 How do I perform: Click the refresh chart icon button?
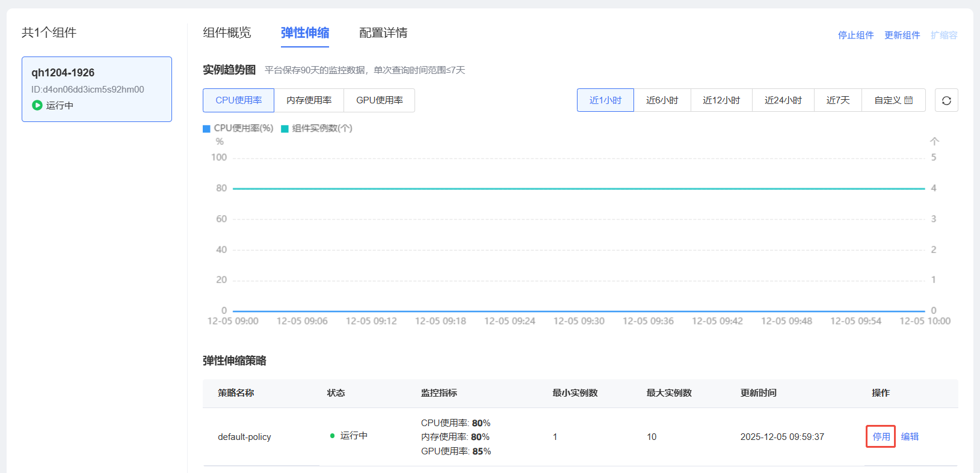[946, 100]
